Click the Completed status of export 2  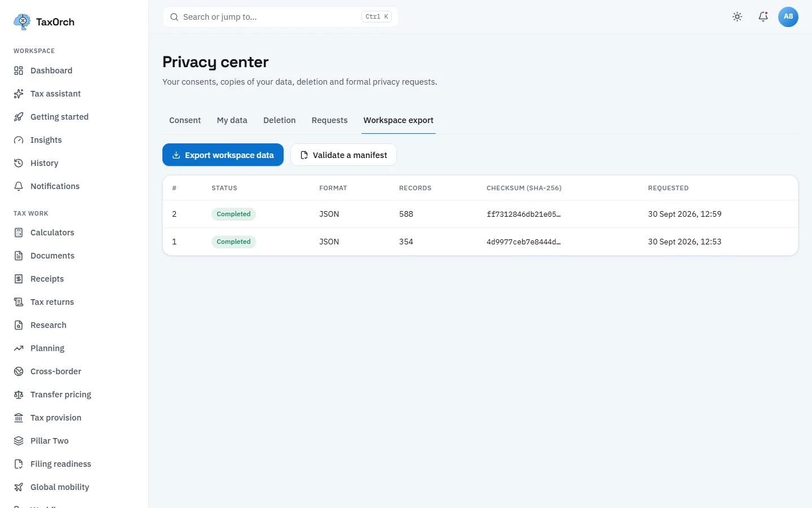233,214
